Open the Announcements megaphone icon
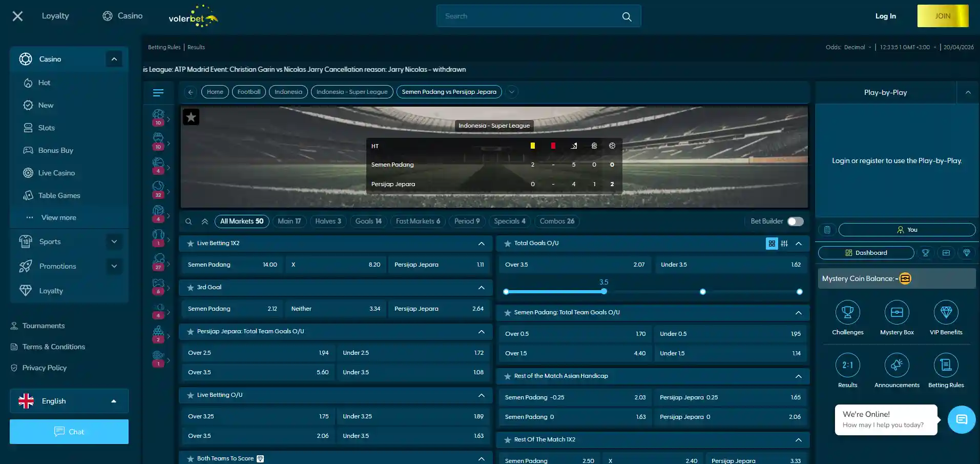980x464 pixels. [x=897, y=365]
